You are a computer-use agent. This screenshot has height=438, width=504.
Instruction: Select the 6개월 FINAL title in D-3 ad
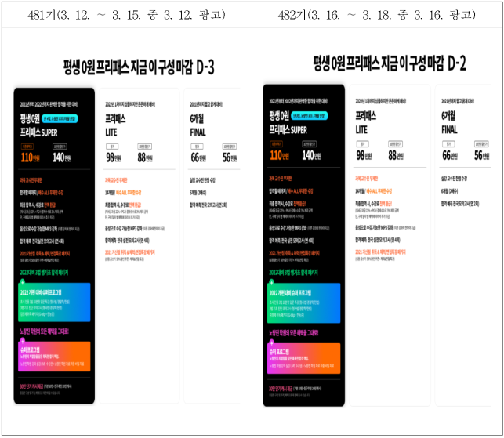click(198, 125)
